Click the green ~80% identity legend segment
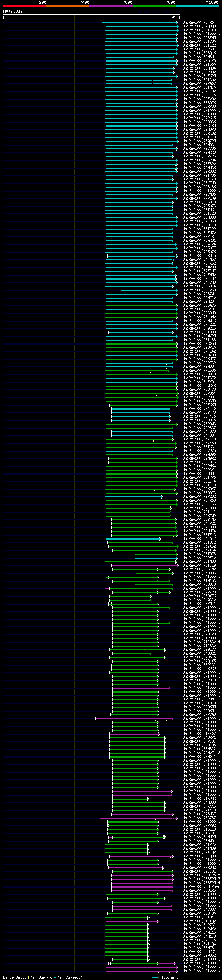The height and width of the screenshot is (980, 222). click(x=154, y=6)
